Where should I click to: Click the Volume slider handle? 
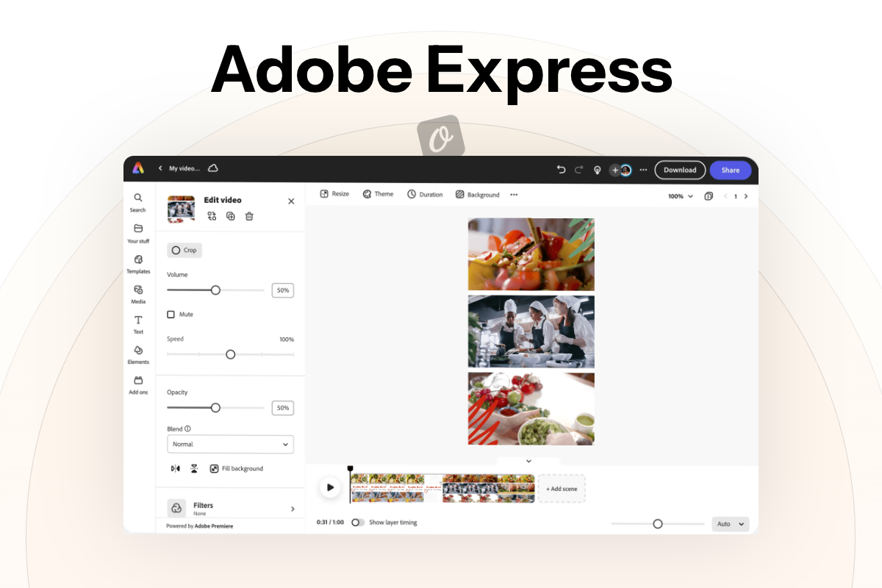(x=215, y=290)
